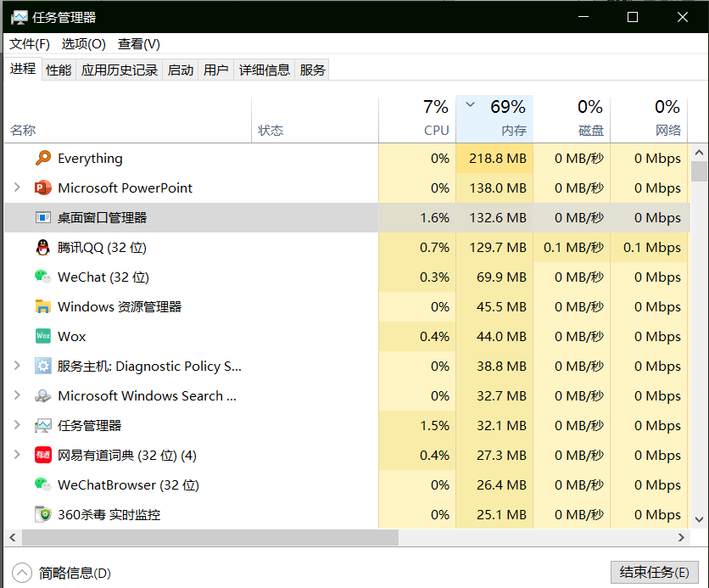Open the 查看(V) menu
This screenshot has height=588, width=709.
139,44
